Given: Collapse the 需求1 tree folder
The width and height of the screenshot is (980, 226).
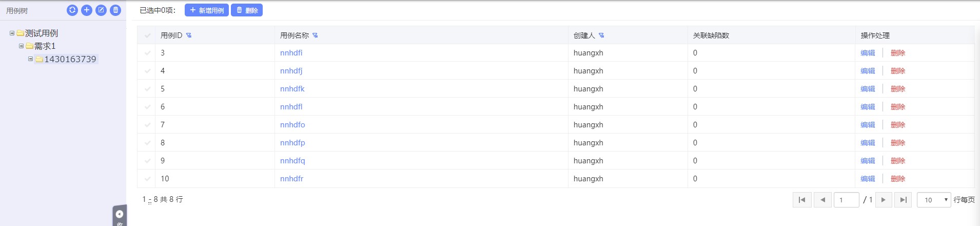Looking at the screenshot, I should coord(21,46).
